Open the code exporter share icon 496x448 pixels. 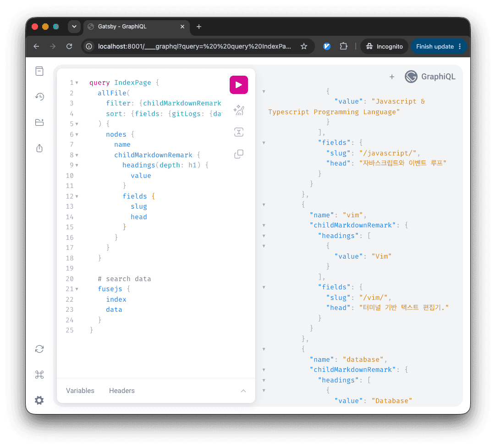pyautogui.click(x=39, y=148)
